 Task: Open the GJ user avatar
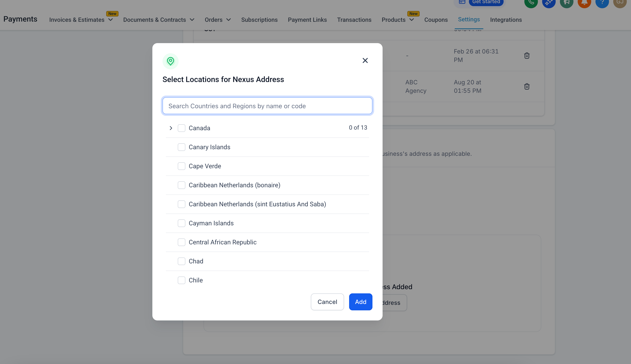[x=620, y=3]
